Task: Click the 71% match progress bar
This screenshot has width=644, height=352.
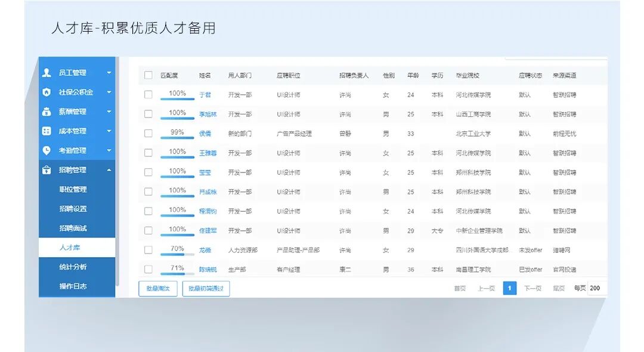Action: pyautogui.click(x=177, y=274)
